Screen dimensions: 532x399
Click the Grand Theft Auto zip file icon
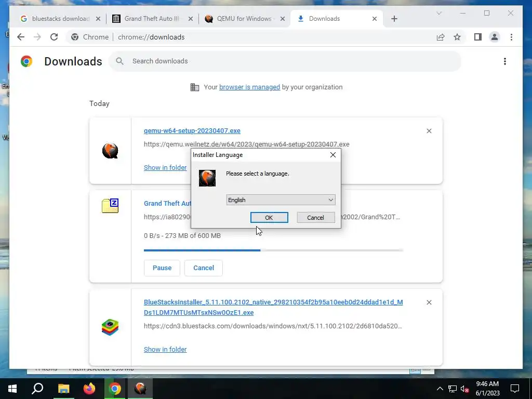[110, 206]
